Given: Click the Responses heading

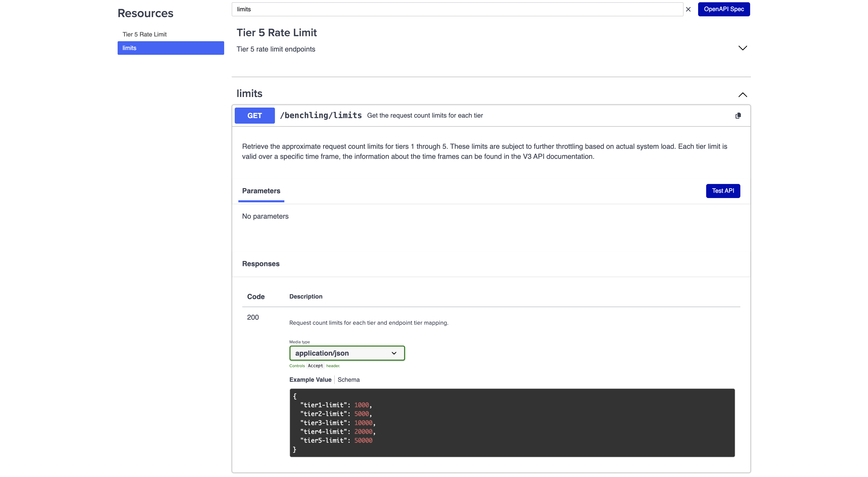Looking at the screenshot, I should (x=261, y=264).
